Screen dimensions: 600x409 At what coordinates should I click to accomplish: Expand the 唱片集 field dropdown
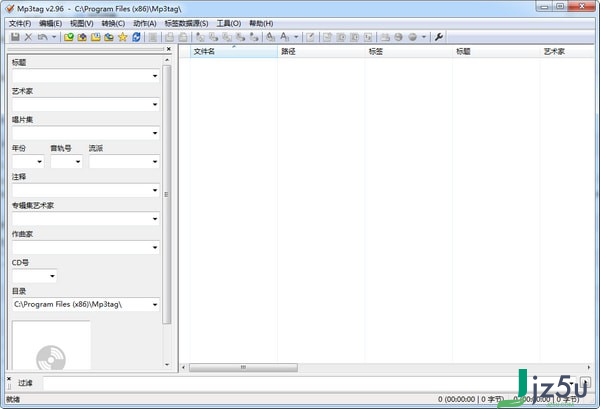click(155, 133)
